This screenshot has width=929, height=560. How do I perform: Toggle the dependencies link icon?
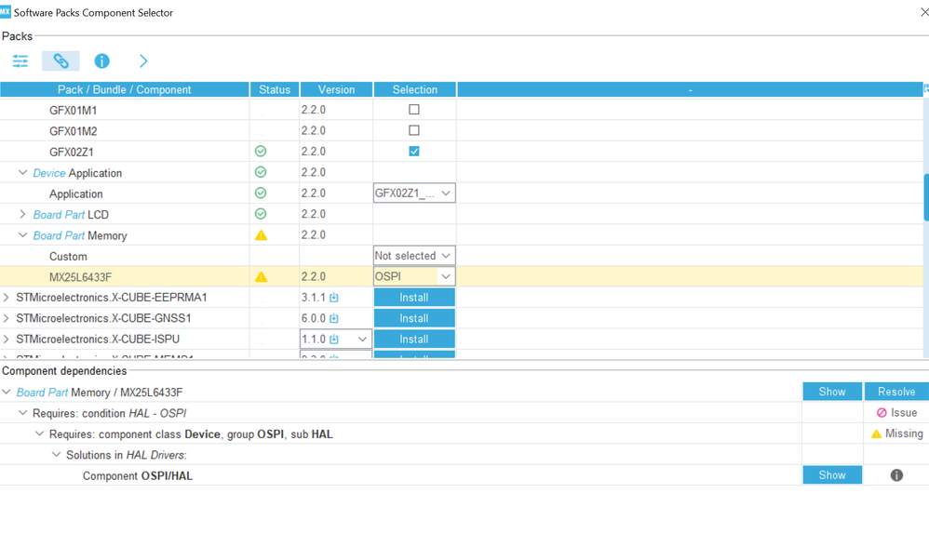click(61, 61)
